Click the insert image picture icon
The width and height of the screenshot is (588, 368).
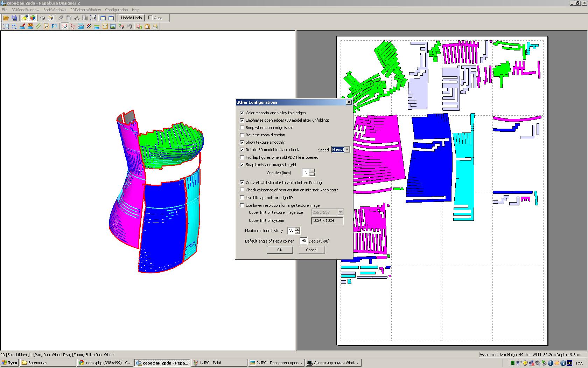(113, 26)
